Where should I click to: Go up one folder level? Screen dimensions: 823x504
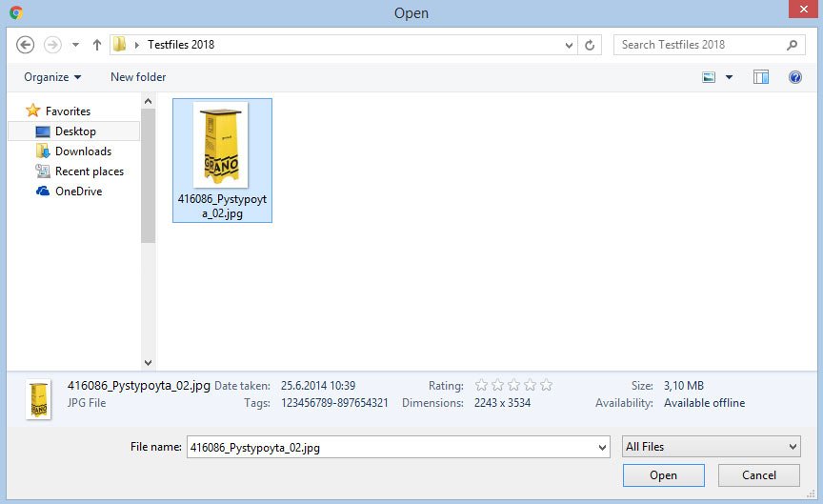[96, 45]
